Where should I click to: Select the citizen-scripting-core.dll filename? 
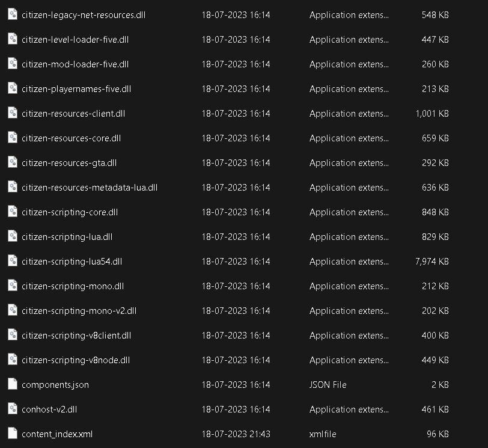pyautogui.click(x=70, y=212)
